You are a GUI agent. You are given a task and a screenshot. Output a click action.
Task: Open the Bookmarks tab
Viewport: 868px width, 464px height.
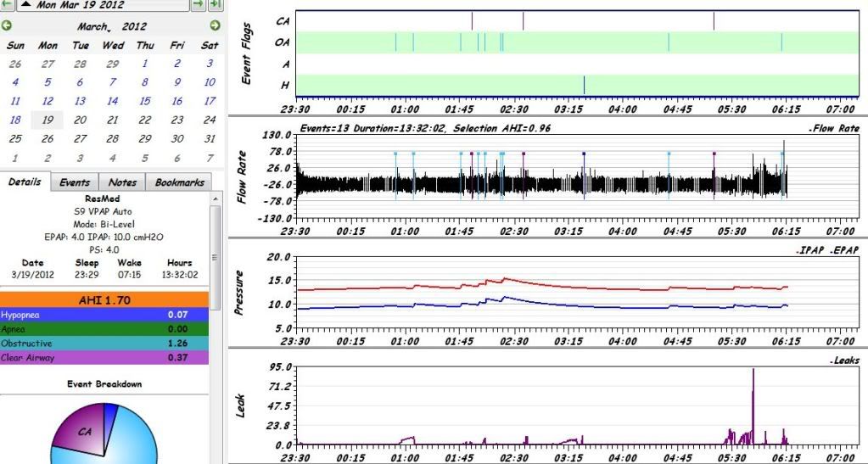tap(179, 182)
